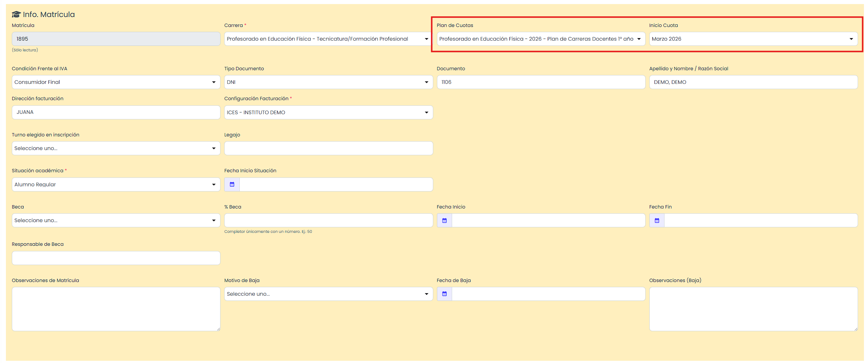Screen dimensions: 868x363
Task: Open the Fecha de Baja calendar icon
Action: [444, 294]
